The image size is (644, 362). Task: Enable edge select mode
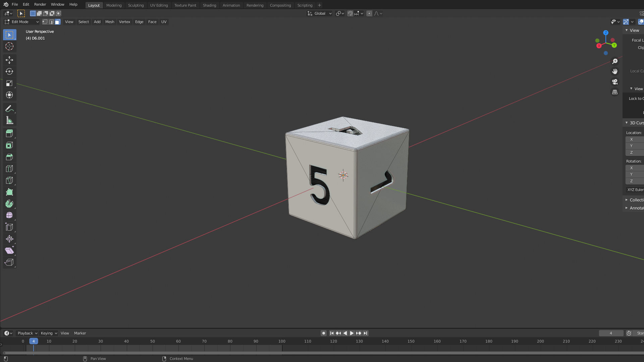51,22
